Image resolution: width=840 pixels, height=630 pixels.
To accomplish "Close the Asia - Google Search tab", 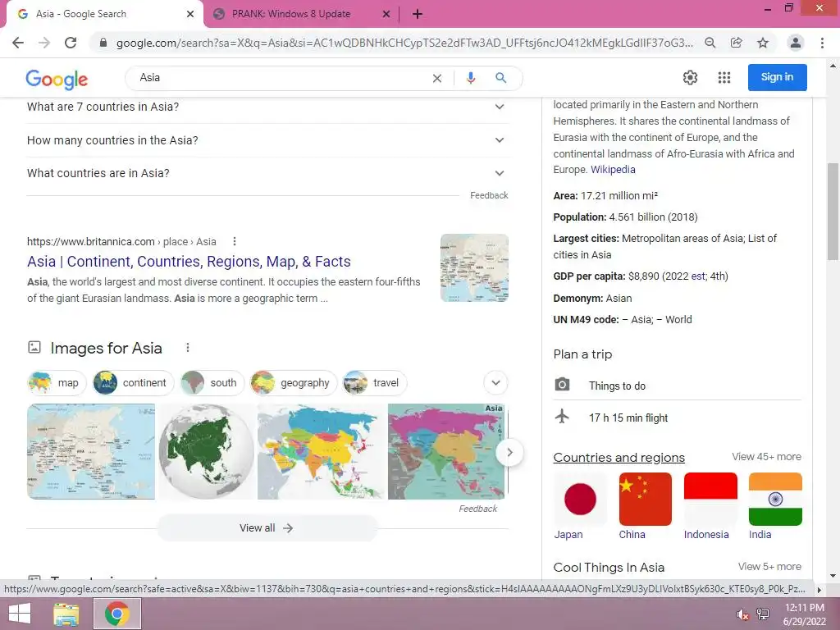I will coord(190,15).
